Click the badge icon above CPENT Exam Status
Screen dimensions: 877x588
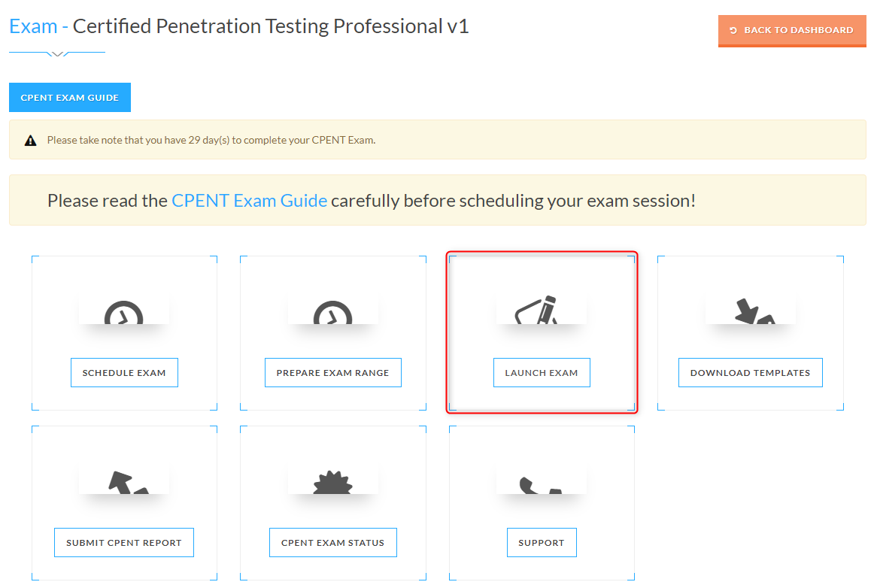point(332,483)
